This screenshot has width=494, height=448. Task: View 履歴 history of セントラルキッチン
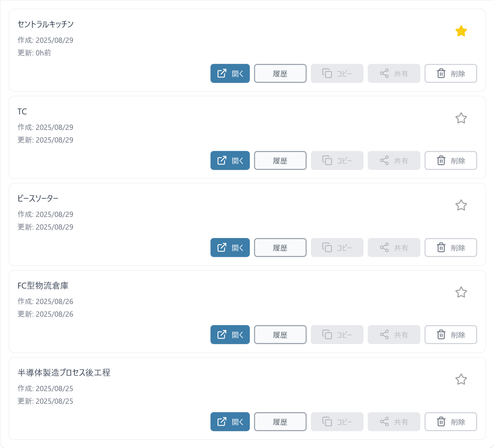[x=280, y=73]
